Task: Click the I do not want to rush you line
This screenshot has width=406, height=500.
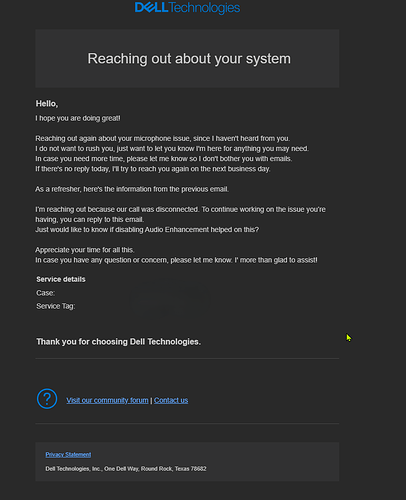Action: click(x=172, y=149)
